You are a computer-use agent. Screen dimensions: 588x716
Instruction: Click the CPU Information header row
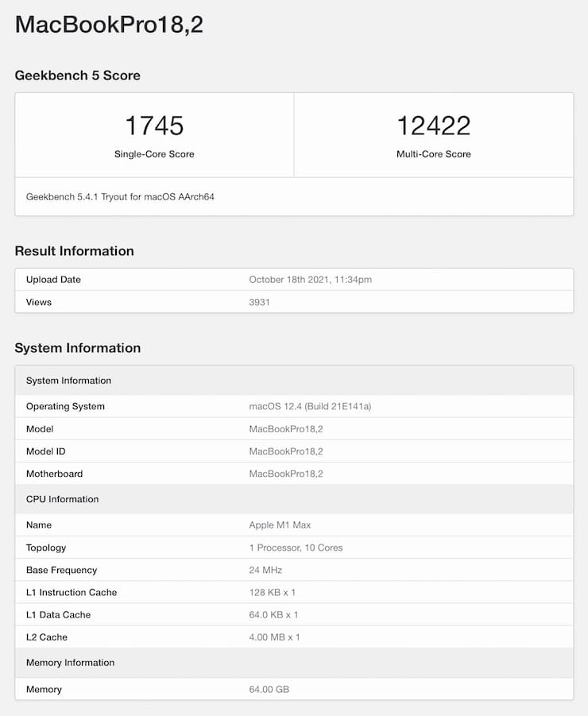tap(294, 499)
